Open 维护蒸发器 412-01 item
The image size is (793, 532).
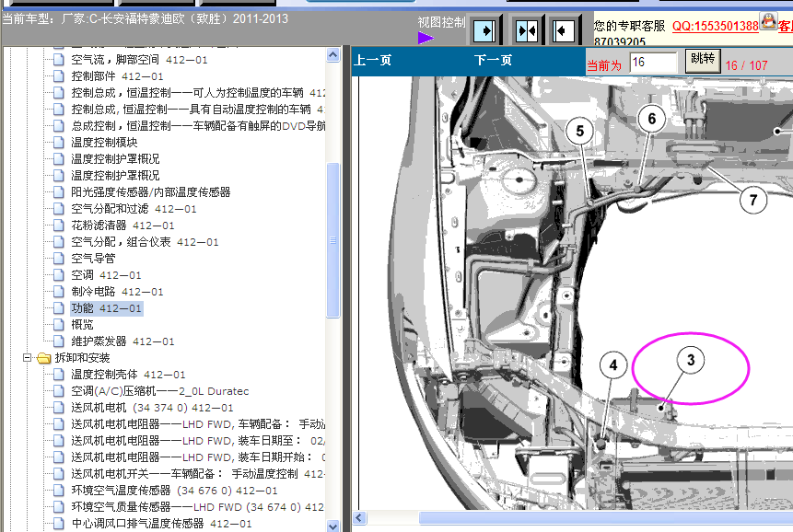pos(122,341)
